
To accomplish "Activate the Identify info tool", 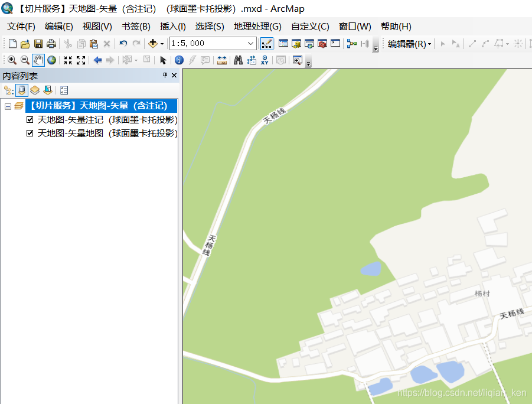I will [x=179, y=60].
